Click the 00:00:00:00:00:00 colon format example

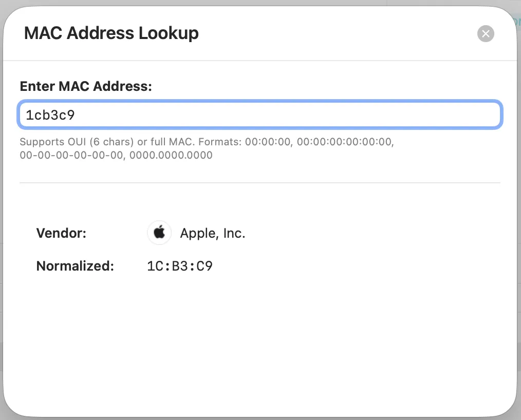(x=344, y=142)
